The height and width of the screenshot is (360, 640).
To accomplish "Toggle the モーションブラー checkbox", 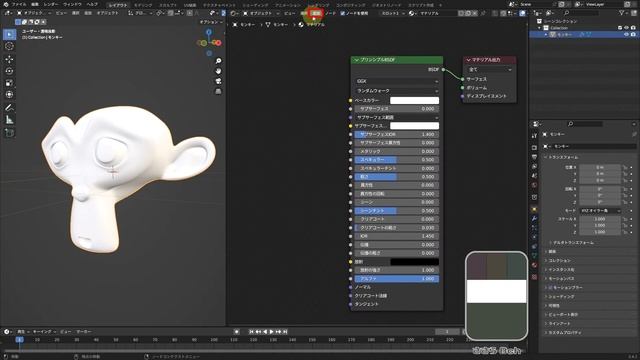I will pos(550,287).
